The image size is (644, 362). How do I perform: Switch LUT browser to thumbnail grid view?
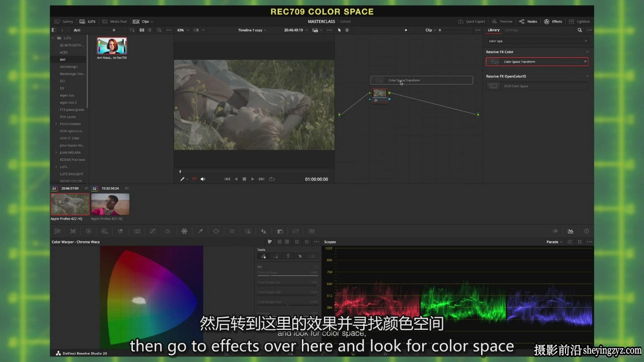tap(142, 30)
